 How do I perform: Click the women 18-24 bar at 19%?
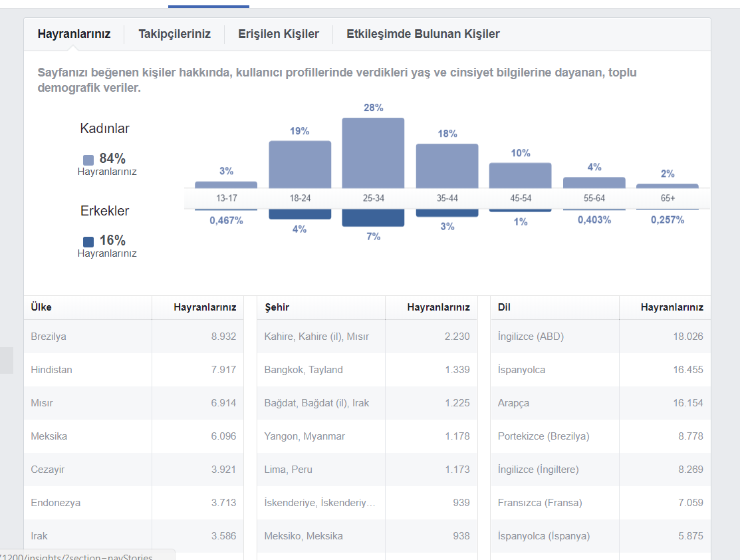tap(300, 164)
